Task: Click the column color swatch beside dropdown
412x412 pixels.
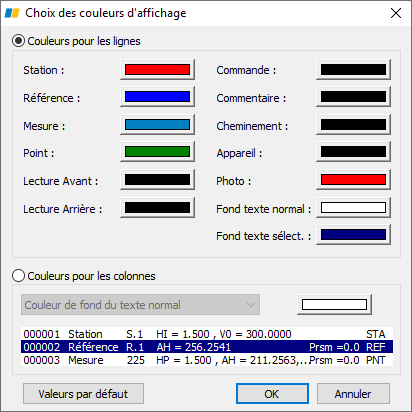Action: 334,305
